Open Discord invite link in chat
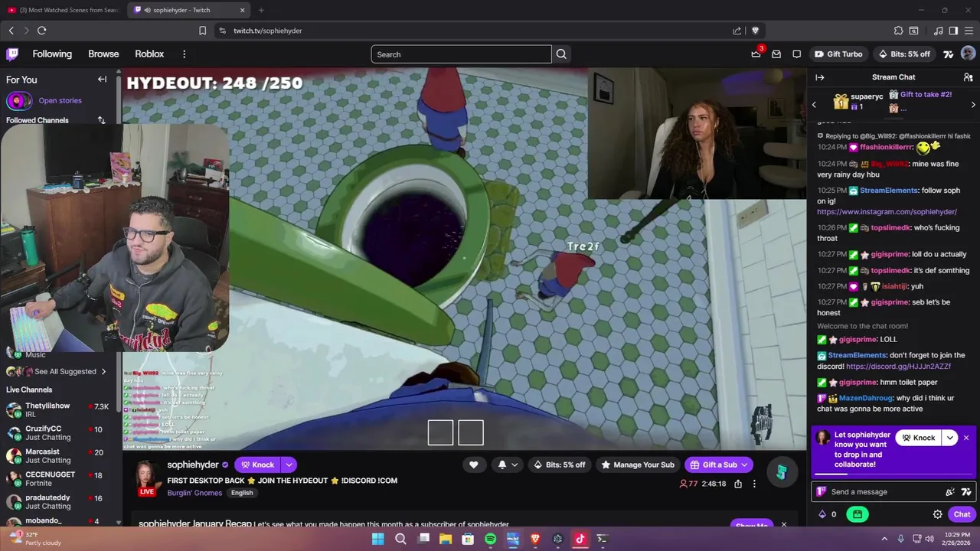This screenshot has width=980, height=551. pyautogui.click(x=898, y=367)
